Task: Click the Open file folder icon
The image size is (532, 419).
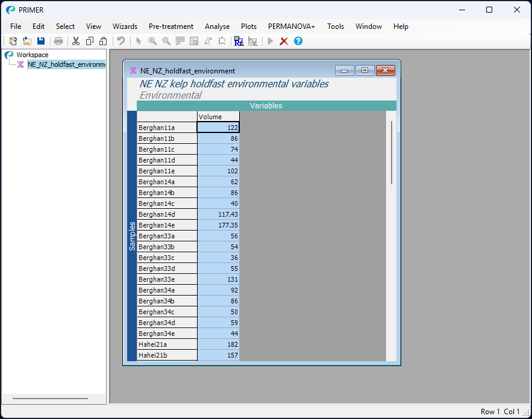Action: click(x=27, y=41)
